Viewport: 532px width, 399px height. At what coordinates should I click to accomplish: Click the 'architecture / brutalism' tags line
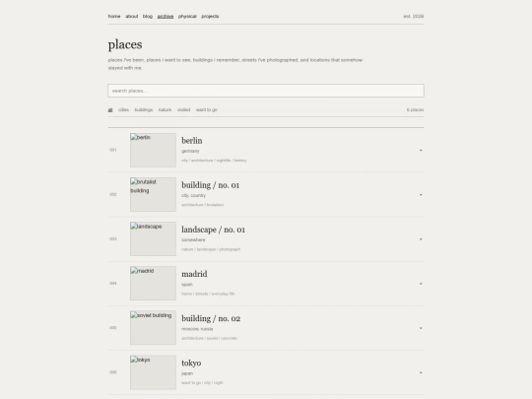pos(202,205)
